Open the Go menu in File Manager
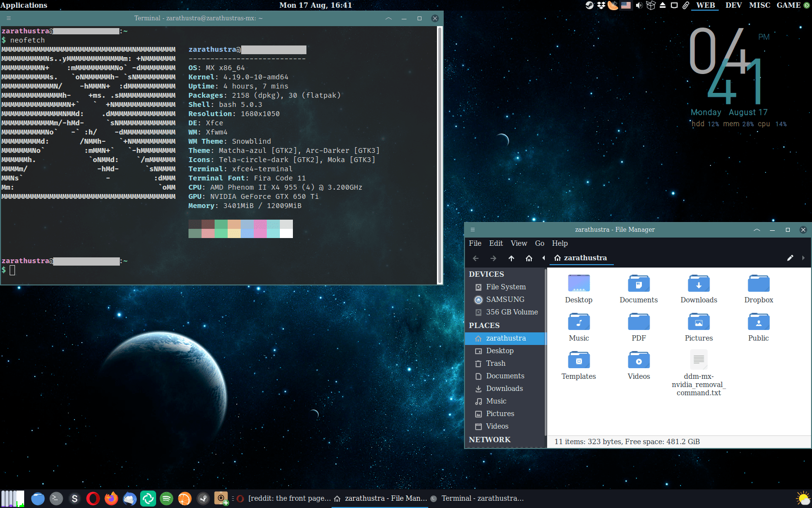The width and height of the screenshot is (812, 508). (539, 243)
